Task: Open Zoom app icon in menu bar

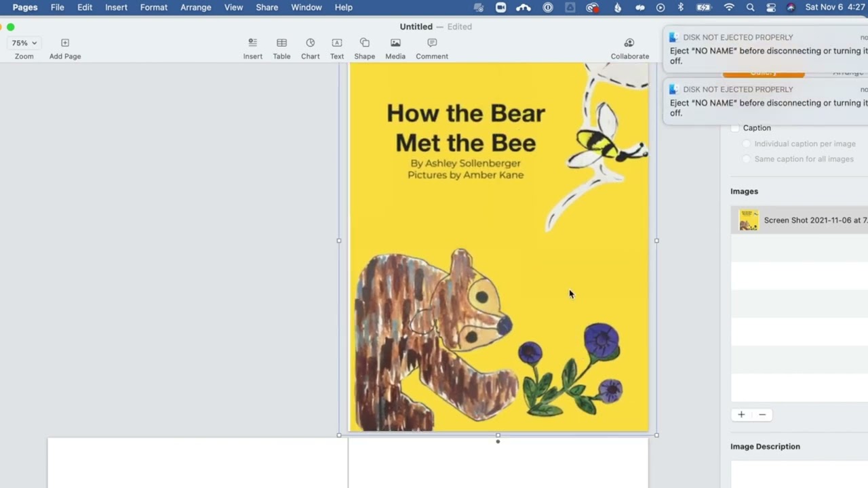Action: pyautogui.click(x=500, y=7)
